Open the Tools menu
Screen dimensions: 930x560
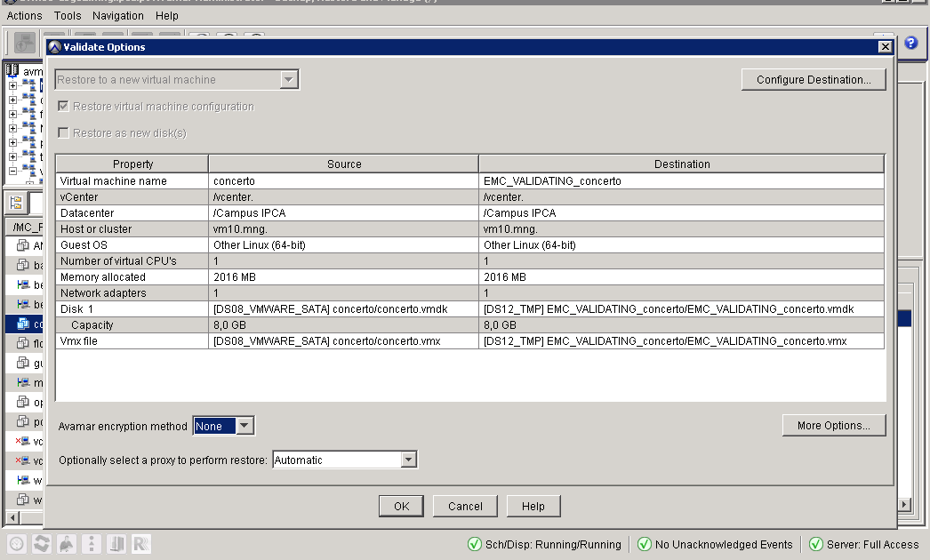(68, 15)
